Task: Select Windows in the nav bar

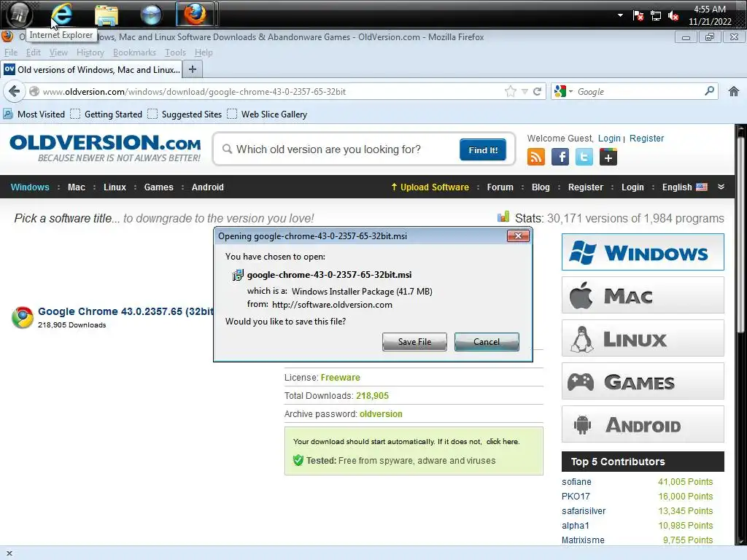Action: pyautogui.click(x=30, y=187)
